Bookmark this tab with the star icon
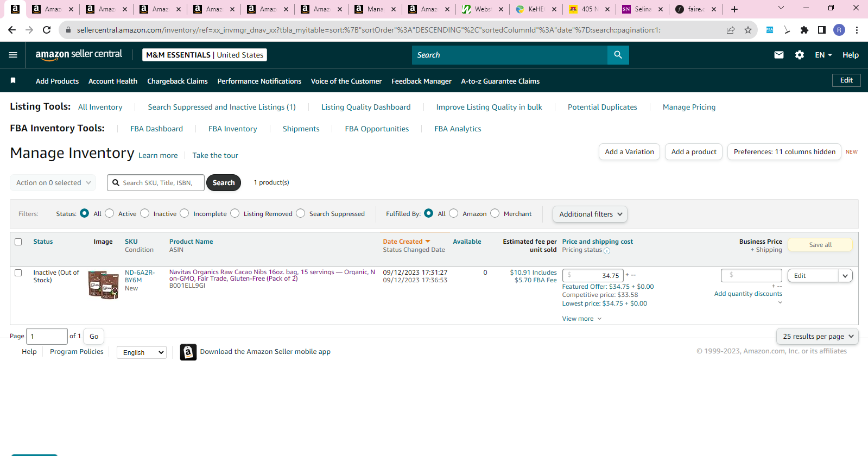The width and height of the screenshot is (868, 456). [748, 30]
